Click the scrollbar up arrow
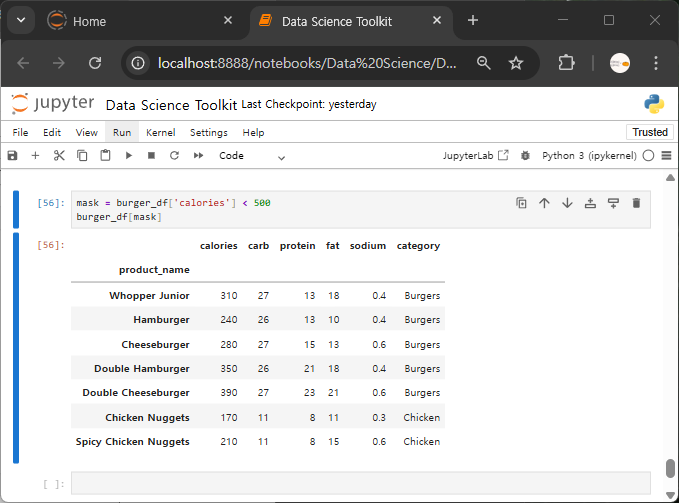 tap(670, 177)
